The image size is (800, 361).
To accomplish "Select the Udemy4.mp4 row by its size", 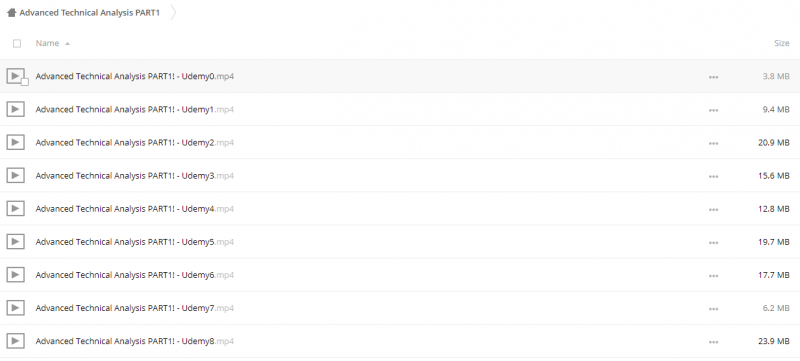I will [x=773, y=209].
